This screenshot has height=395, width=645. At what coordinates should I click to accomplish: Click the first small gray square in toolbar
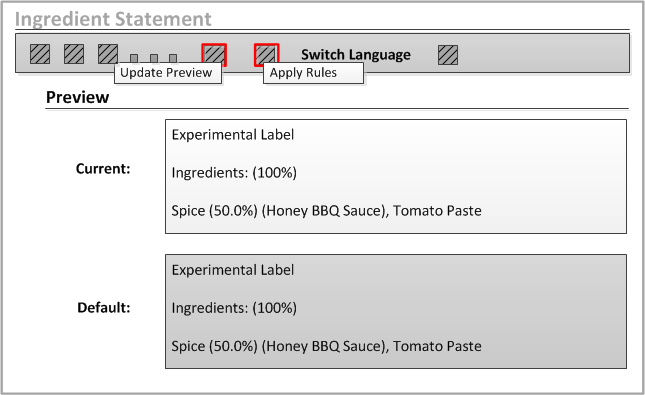(x=134, y=58)
